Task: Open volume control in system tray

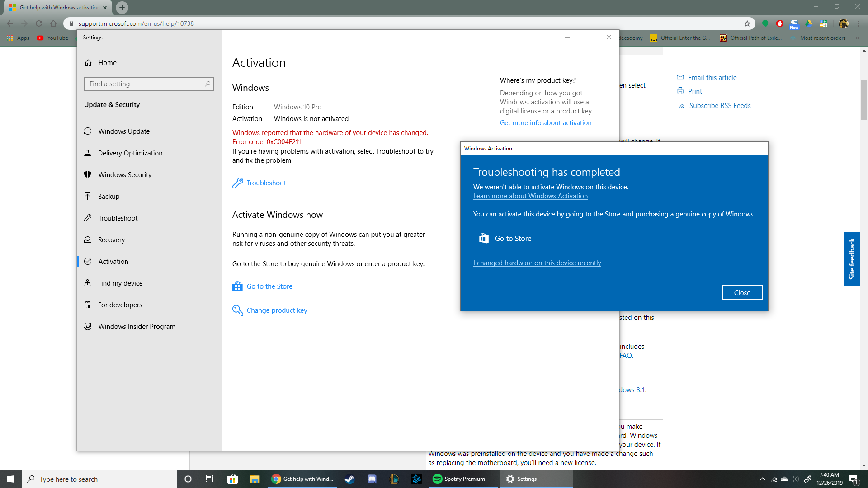Action: click(795, 479)
